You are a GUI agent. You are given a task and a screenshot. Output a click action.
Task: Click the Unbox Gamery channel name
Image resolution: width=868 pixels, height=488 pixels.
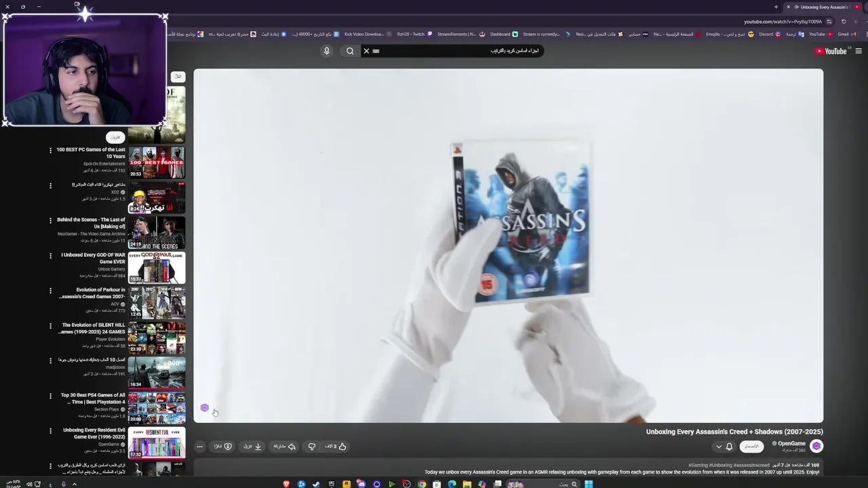click(x=111, y=269)
